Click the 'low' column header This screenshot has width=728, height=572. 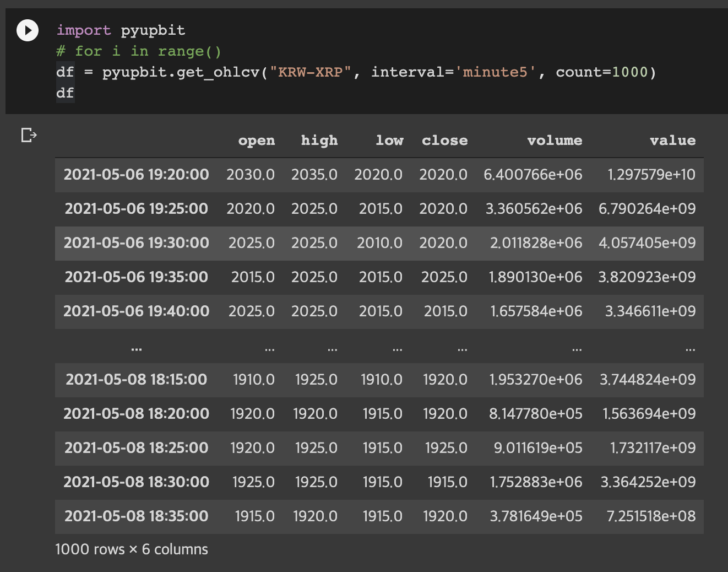389,140
